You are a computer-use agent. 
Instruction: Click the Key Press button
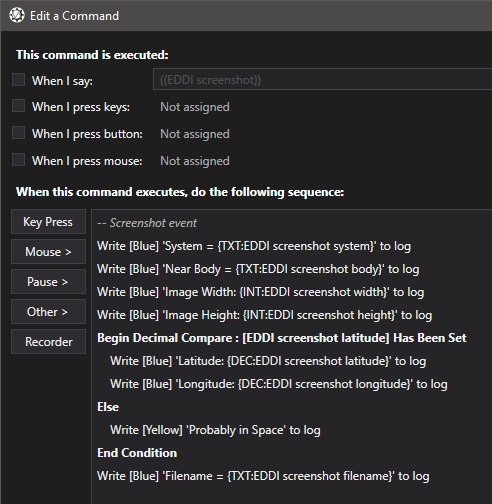(x=48, y=222)
